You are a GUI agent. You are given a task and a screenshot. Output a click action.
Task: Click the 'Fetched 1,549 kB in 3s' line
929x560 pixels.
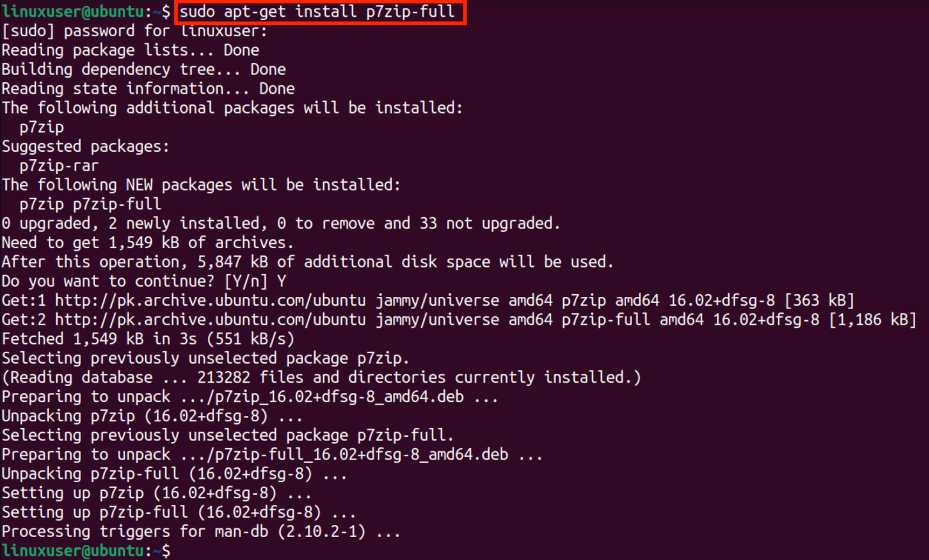(148, 339)
